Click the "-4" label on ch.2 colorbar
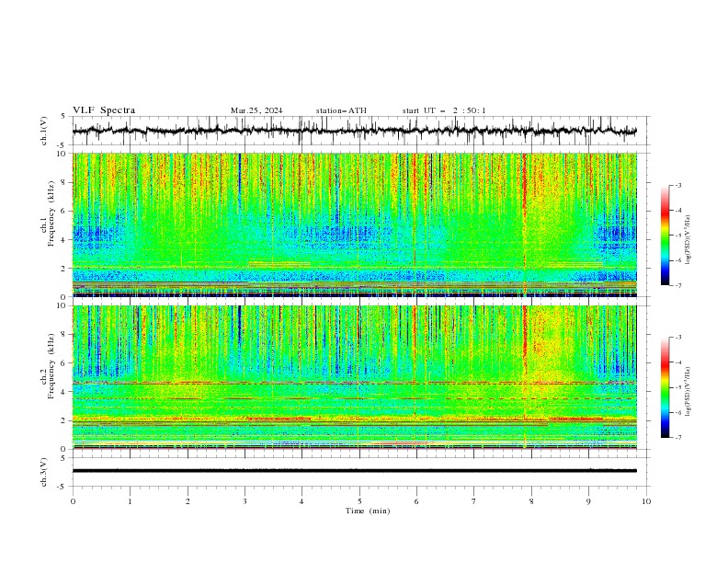The width and height of the screenshot is (728, 563). [677, 362]
